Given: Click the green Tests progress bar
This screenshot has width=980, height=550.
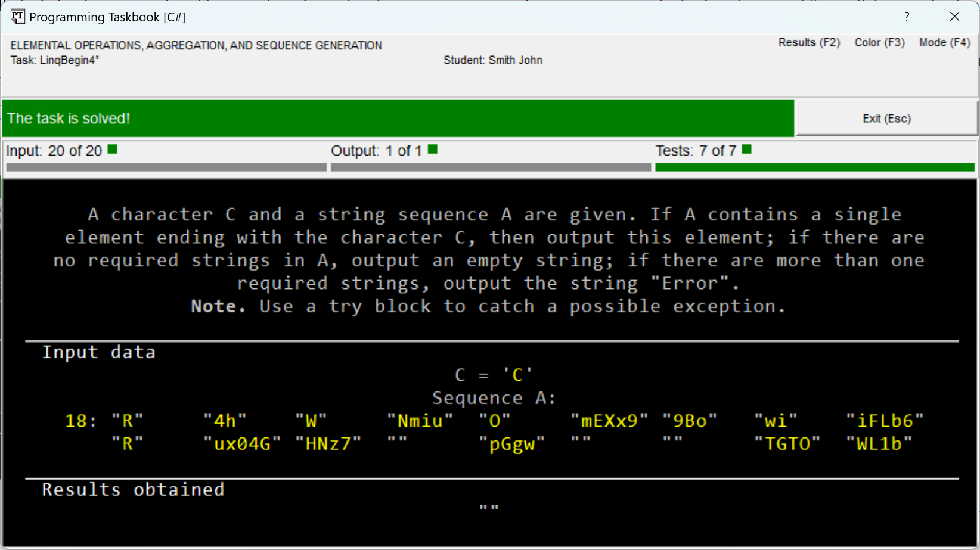Looking at the screenshot, I should [814, 167].
